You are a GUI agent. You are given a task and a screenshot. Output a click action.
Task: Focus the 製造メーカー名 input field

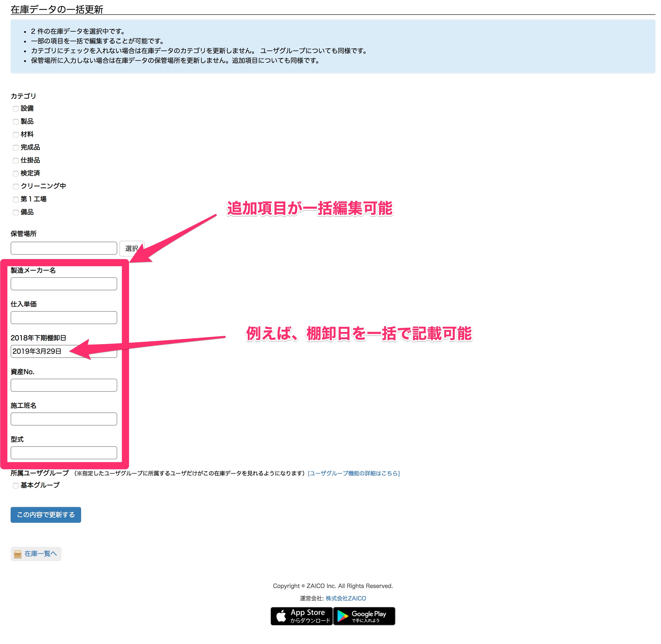[64, 284]
